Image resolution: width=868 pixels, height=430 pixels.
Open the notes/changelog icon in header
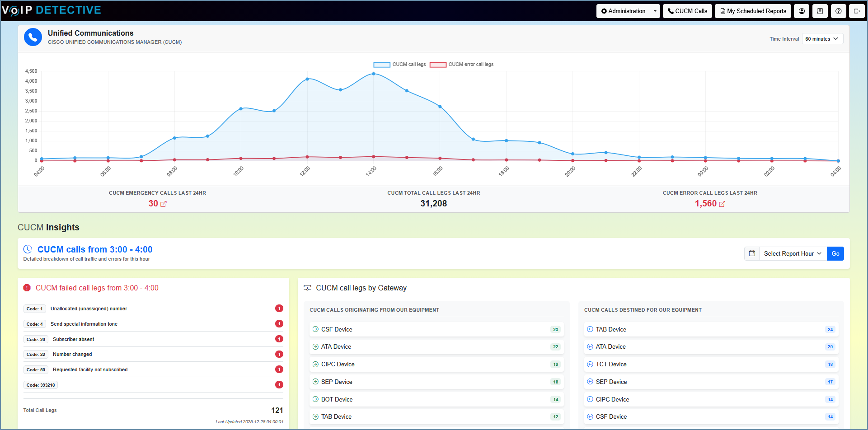820,11
